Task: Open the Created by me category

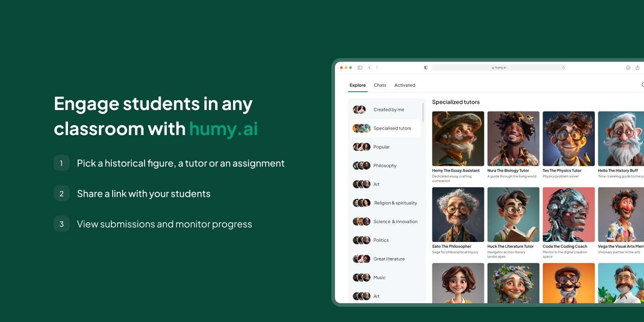Action: [x=386, y=110]
